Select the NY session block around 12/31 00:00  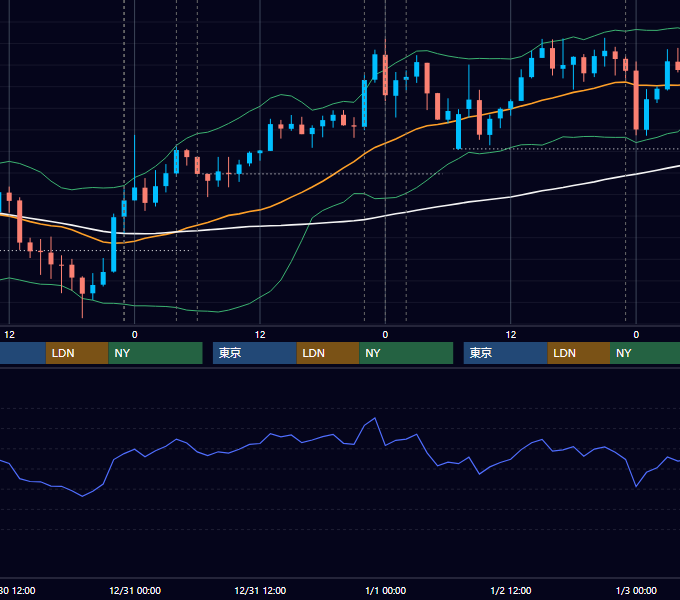click(155, 353)
